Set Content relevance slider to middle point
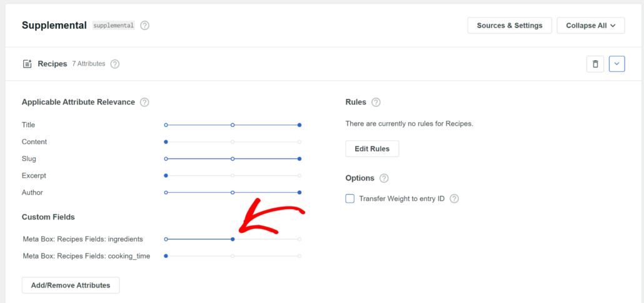 pyautogui.click(x=233, y=142)
